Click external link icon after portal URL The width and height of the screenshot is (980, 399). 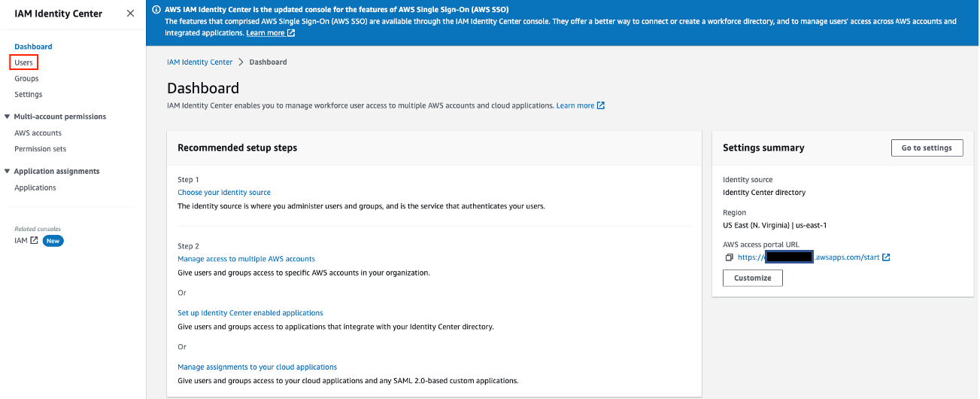point(886,257)
